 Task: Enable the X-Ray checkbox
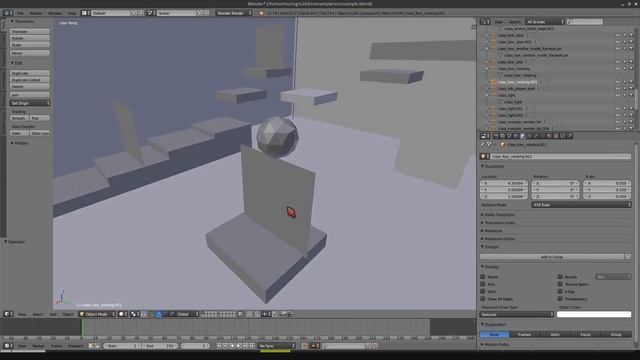[x=560, y=291]
